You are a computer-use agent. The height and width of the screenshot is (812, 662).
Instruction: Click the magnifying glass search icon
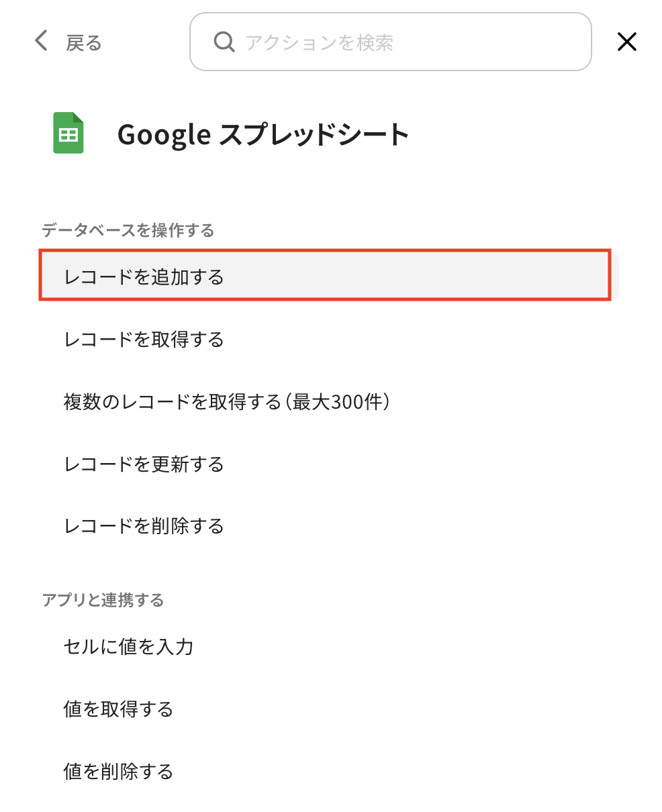pyautogui.click(x=224, y=42)
